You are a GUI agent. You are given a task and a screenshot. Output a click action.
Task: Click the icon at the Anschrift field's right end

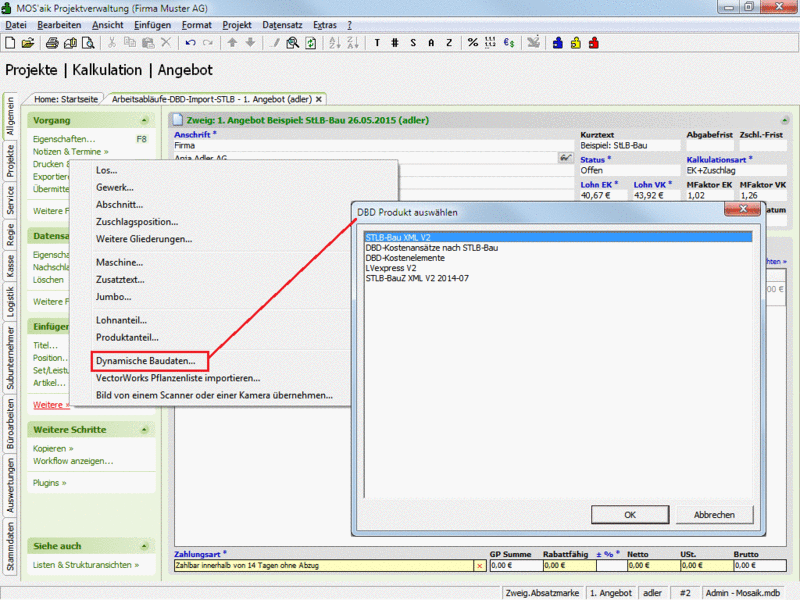(x=565, y=158)
